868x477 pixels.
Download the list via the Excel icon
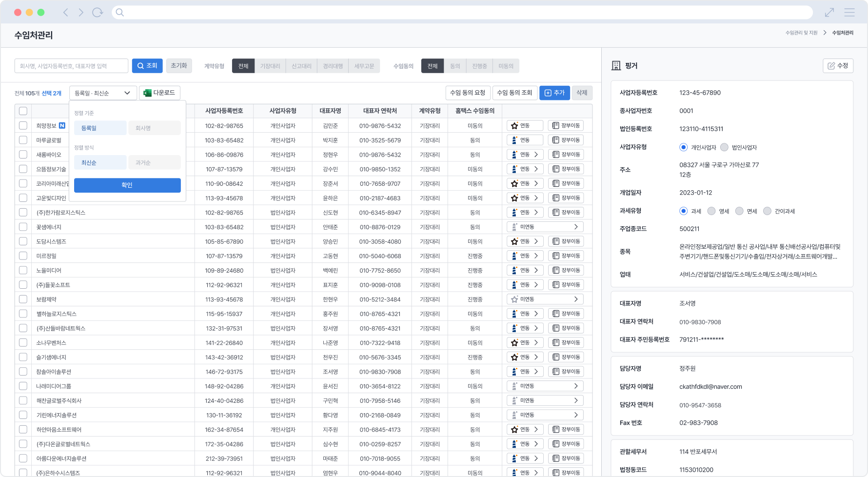coord(147,93)
